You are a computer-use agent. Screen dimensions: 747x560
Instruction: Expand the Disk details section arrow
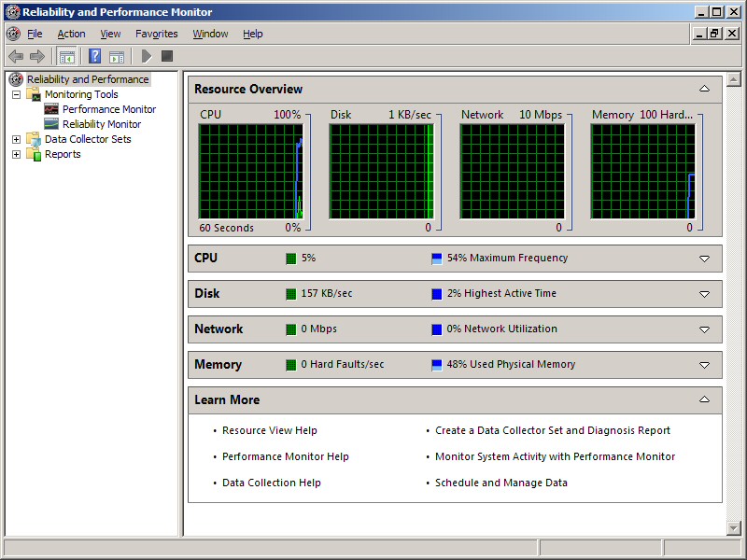tap(704, 294)
